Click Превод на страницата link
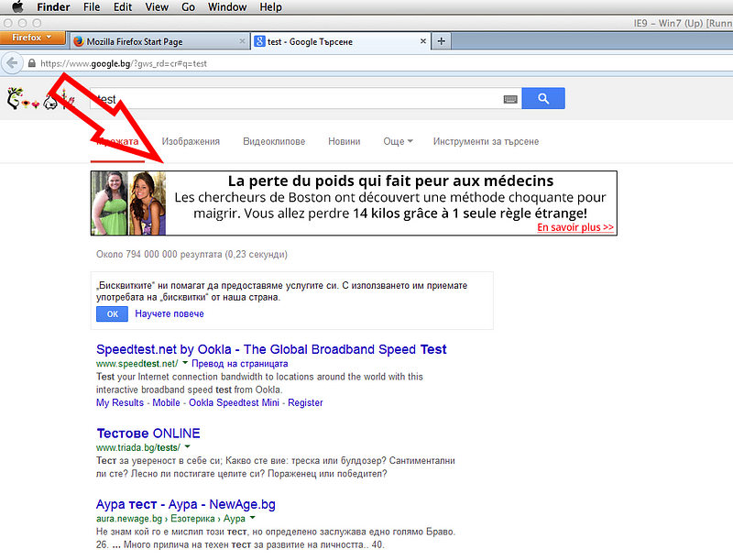The image size is (733, 560). click(x=240, y=364)
